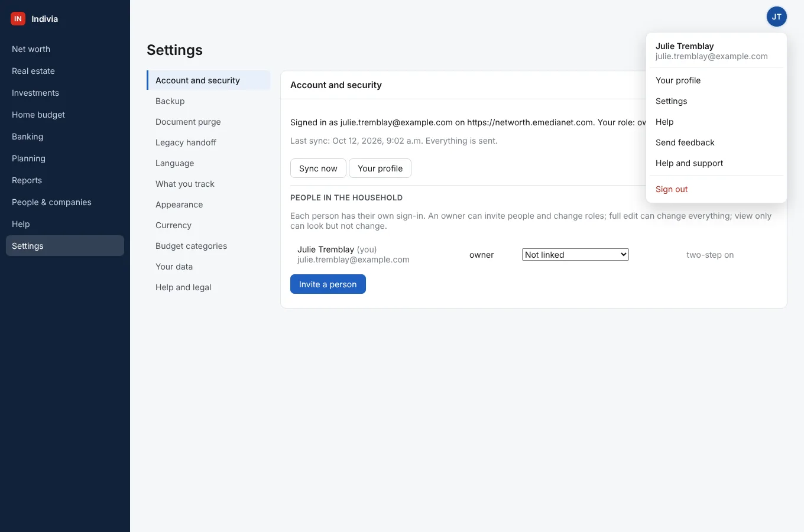This screenshot has width=804, height=532.
Task: Switch to Backup settings tab
Action: click(x=209, y=101)
